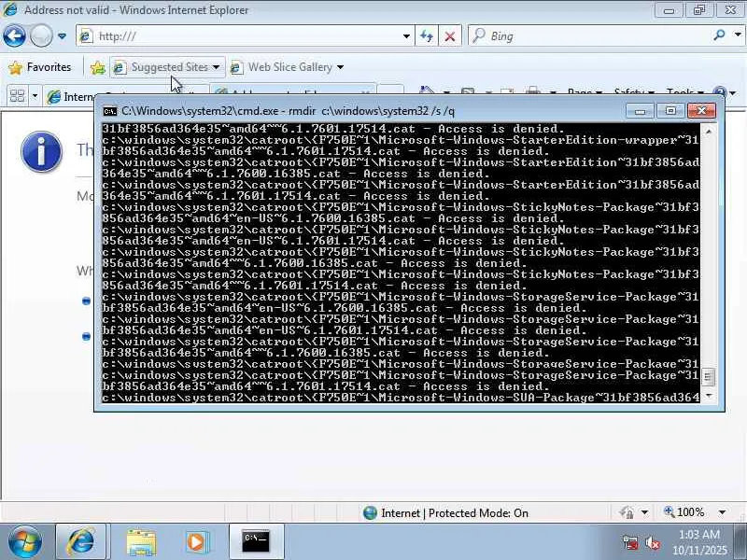
Task: Open the tab list dropdown arrow
Action: pyautogui.click(x=35, y=96)
